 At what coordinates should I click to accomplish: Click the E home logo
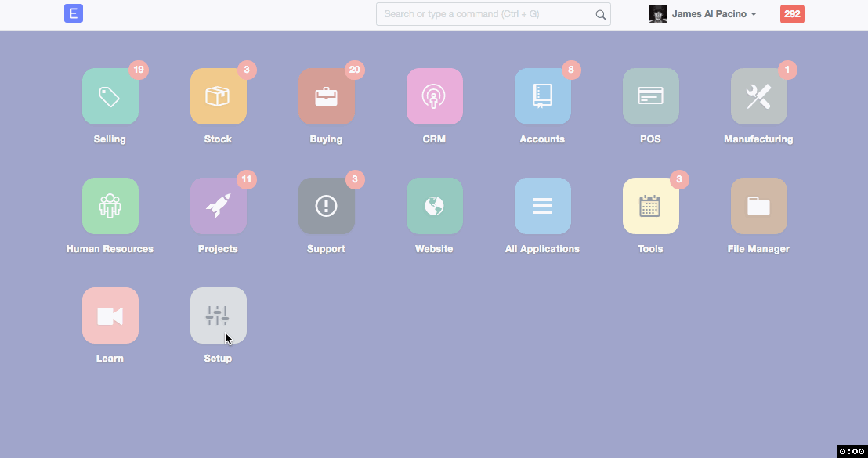74,13
